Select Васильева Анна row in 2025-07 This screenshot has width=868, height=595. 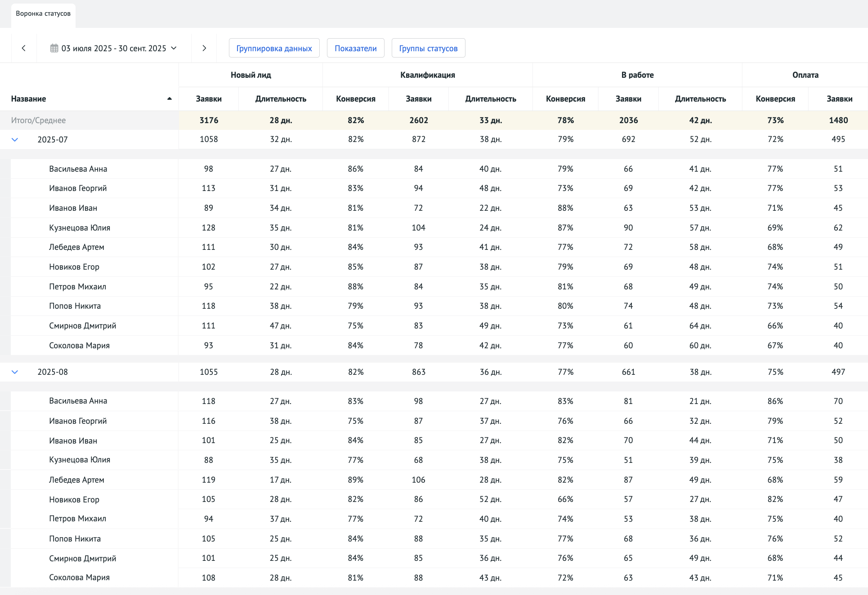[78, 169]
